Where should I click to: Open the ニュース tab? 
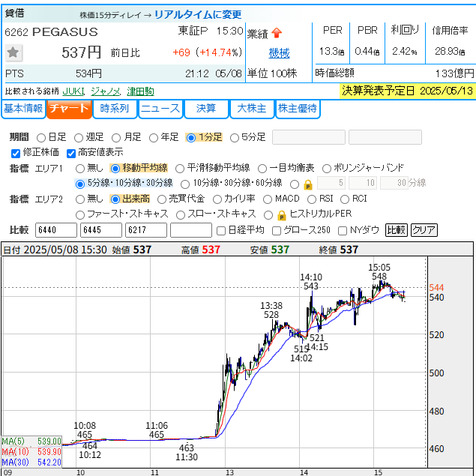click(160, 109)
